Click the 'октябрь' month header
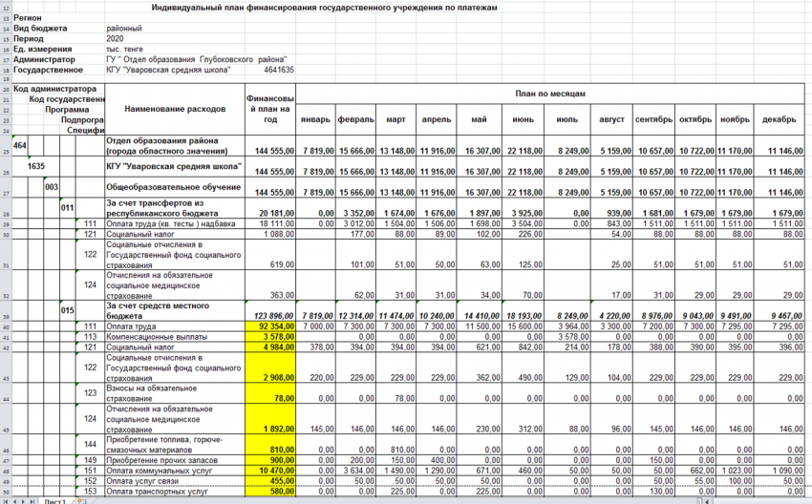The image size is (812, 504). tap(695, 119)
